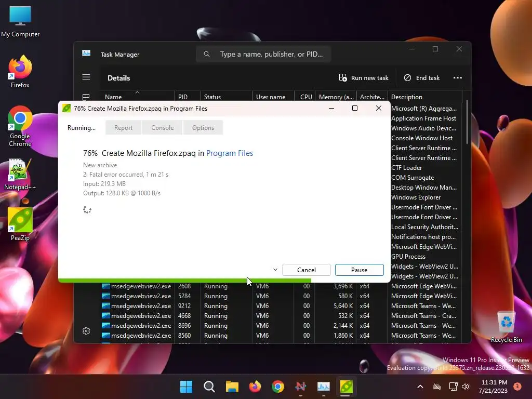Click notification badge in system tray
Screen dimensions: 532x399
click(x=517, y=387)
